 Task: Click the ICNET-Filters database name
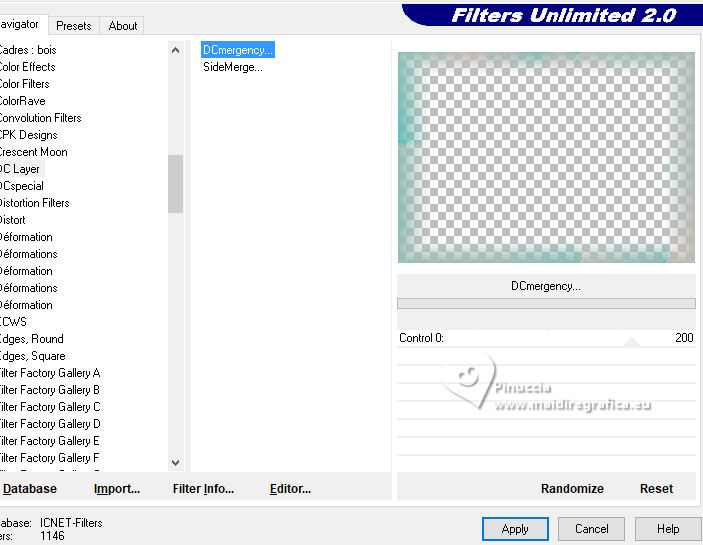tap(71, 523)
